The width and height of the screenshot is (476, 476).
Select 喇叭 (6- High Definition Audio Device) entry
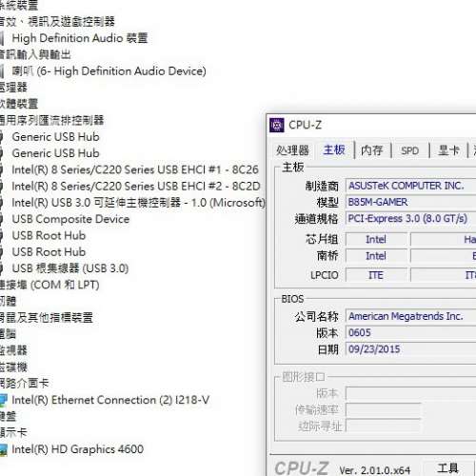click(109, 71)
